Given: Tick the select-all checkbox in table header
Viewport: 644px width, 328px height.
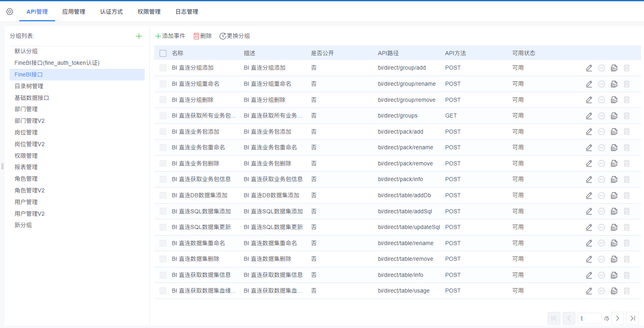Looking at the screenshot, I should tap(163, 53).
